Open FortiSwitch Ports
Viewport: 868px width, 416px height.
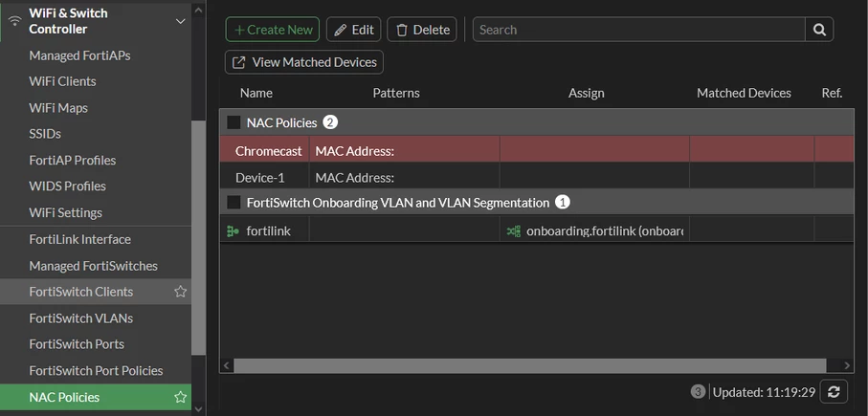[x=77, y=344]
